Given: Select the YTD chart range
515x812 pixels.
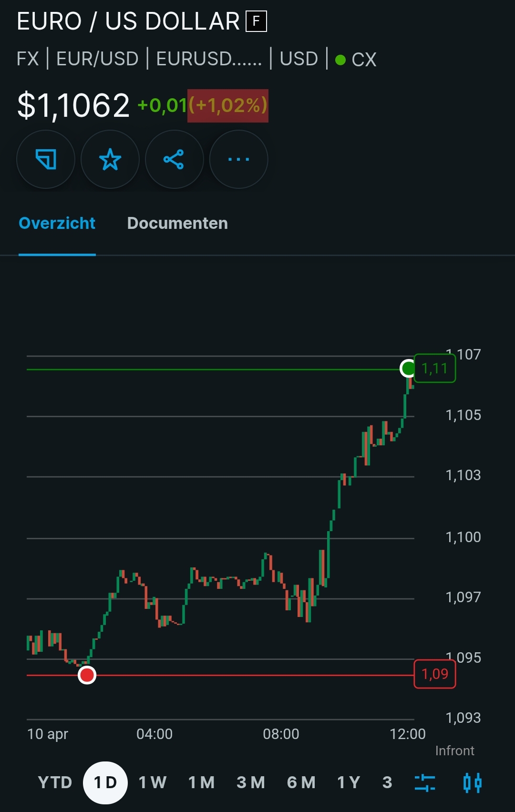Looking at the screenshot, I should click(55, 782).
